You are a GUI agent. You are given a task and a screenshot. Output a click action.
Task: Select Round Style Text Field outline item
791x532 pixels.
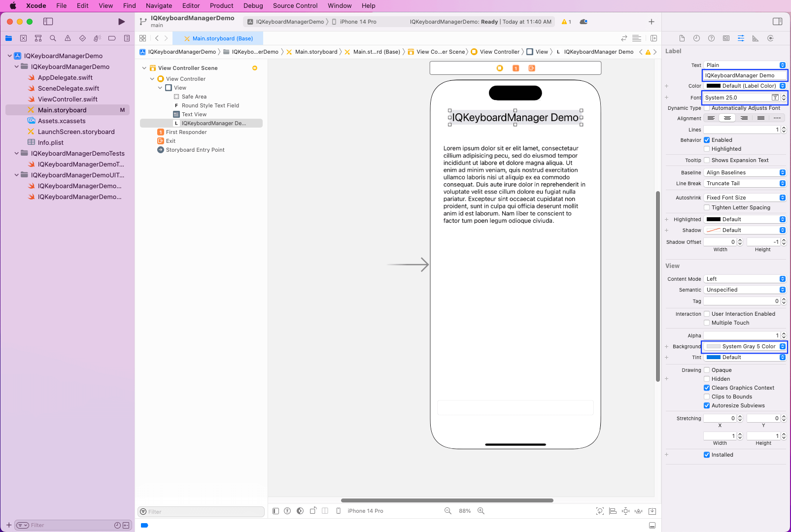click(210, 105)
